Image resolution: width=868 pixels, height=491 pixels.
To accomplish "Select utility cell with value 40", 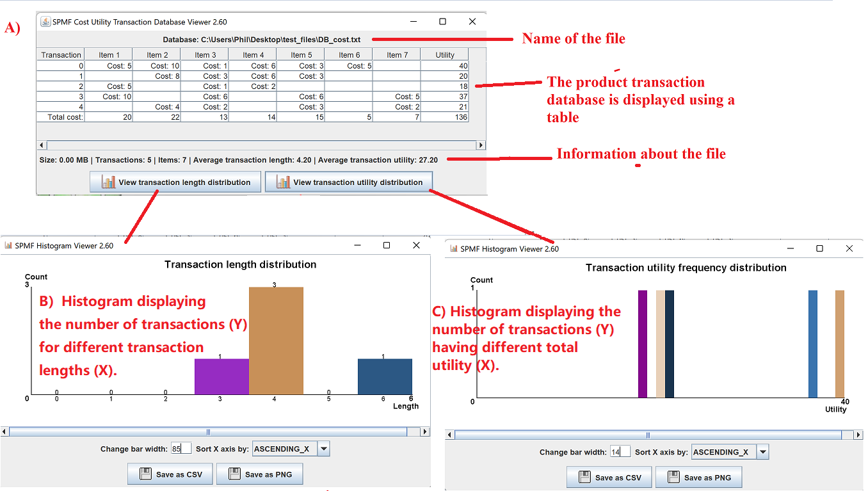I will (x=445, y=66).
